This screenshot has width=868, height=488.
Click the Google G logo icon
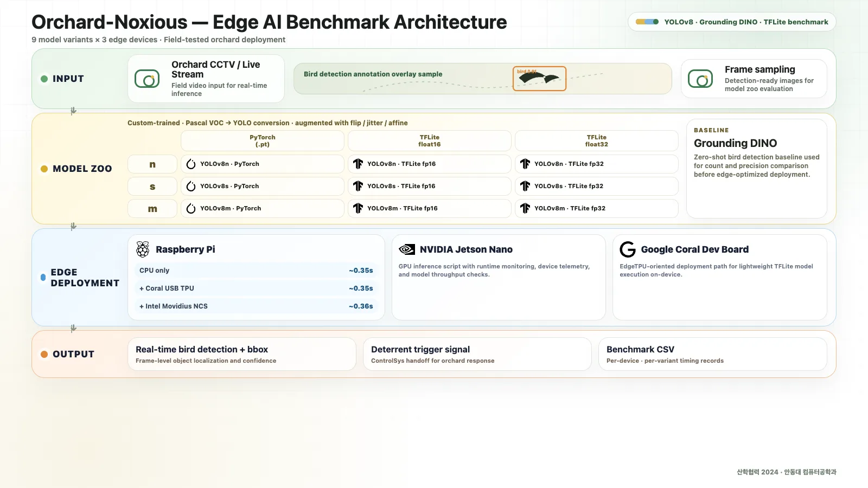tap(628, 249)
